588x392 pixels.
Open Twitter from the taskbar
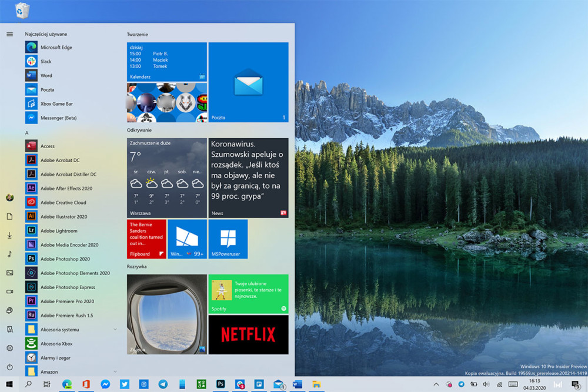coord(125,384)
